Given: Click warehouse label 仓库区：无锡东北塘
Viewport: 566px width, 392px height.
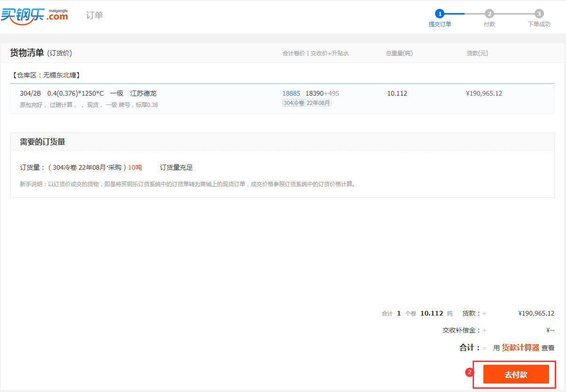Looking at the screenshot, I should tap(46, 75).
